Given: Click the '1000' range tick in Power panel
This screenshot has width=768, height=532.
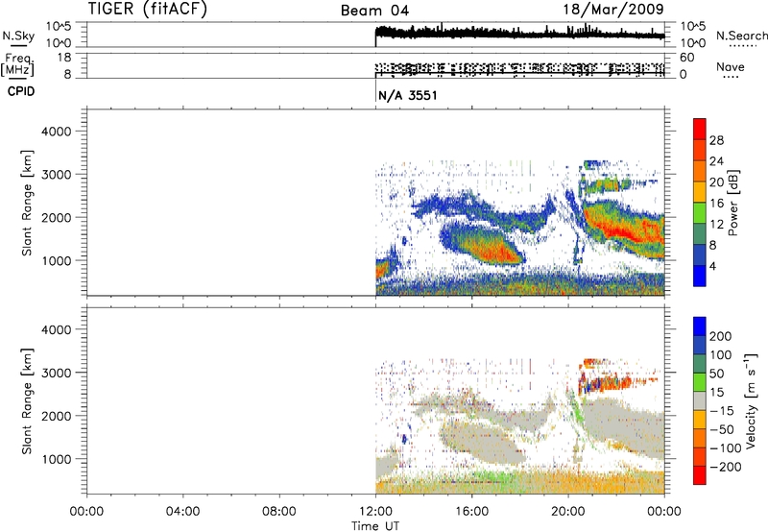Looking at the screenshot, I should point(57,260).
